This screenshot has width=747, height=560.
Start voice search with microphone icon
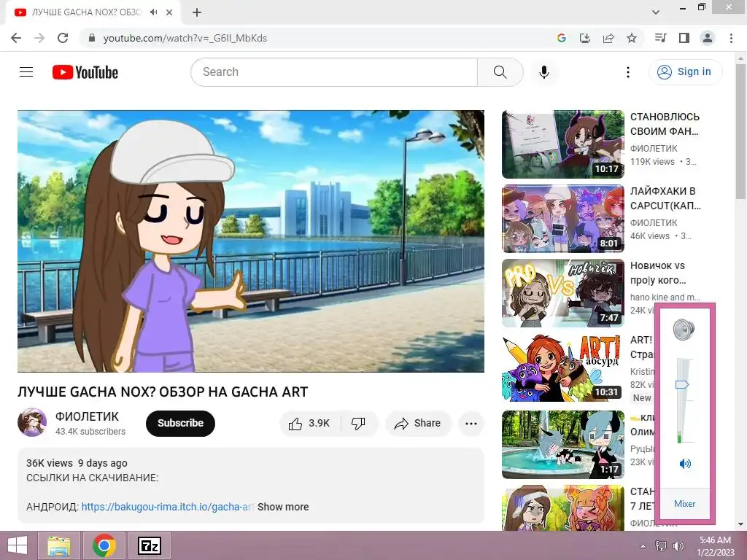click(544, 72)
